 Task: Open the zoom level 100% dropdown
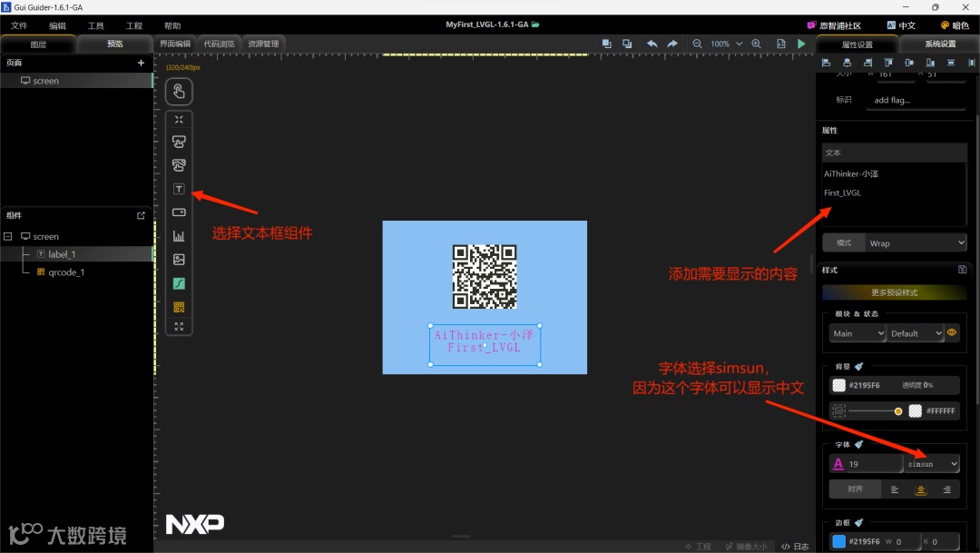point(726,43)
